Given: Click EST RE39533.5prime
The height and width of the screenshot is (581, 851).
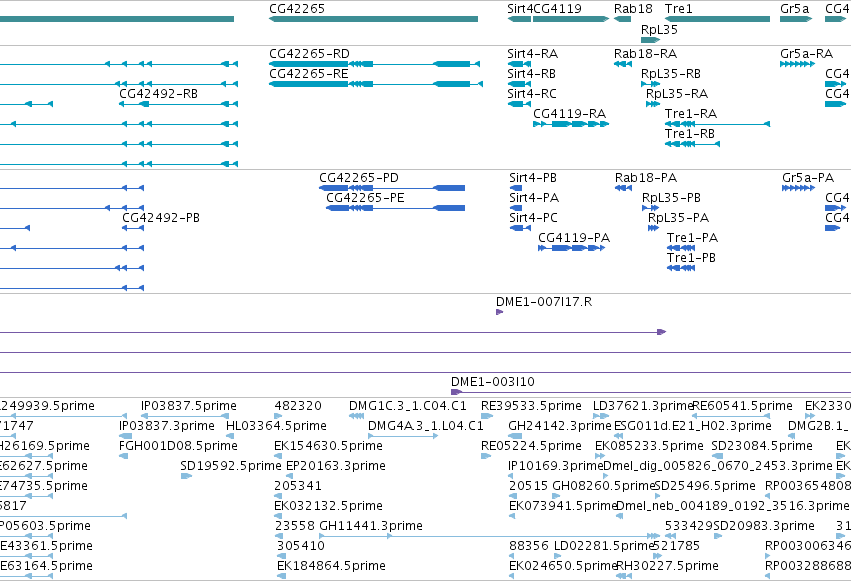Looking at the screenshot, I should [x=487, y=416].
